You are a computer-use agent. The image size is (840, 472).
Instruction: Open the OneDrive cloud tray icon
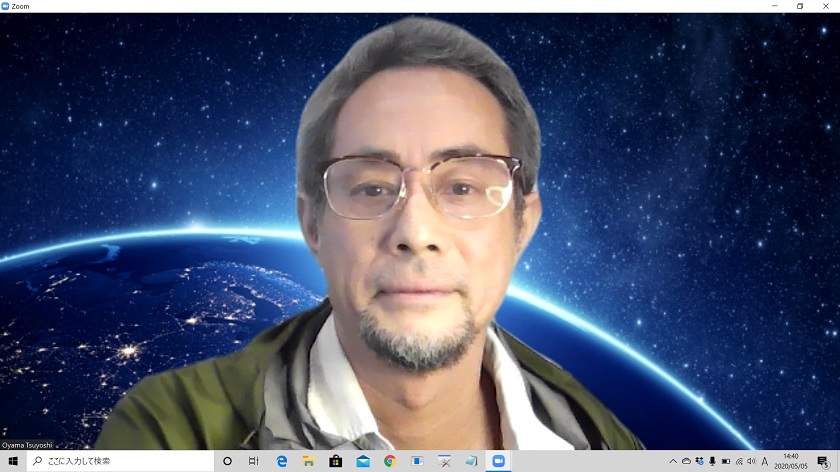tap(686, 461)
